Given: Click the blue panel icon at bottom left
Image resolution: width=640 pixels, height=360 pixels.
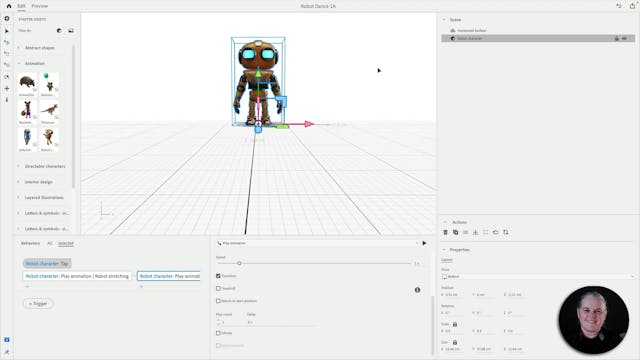Looking at the screenshot, I should 7,340.
